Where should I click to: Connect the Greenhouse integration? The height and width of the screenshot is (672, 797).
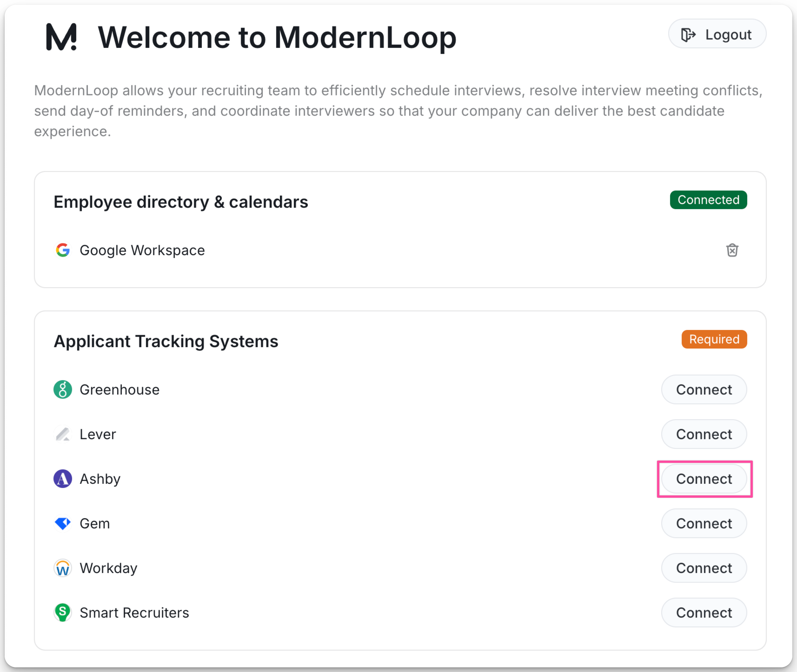[704, 390]
